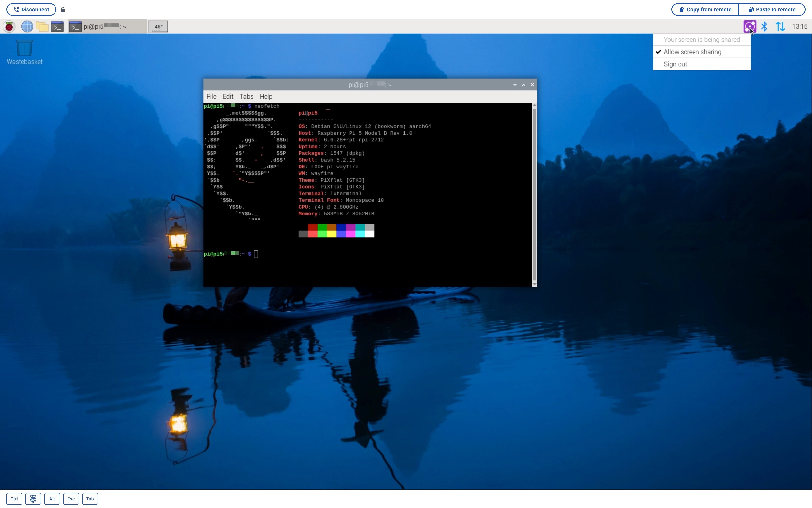Choose Sign out from Connect menu

point(702,64)
